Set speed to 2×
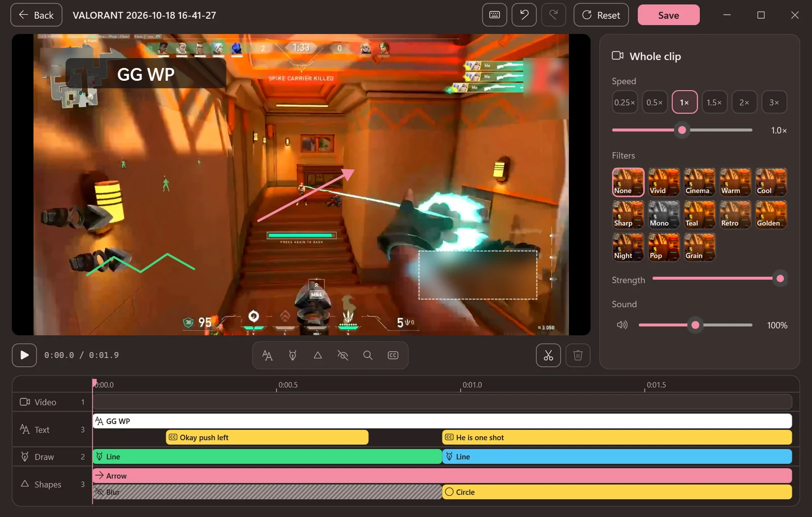Screen dimensions: 812x517 tap(745, 102)
